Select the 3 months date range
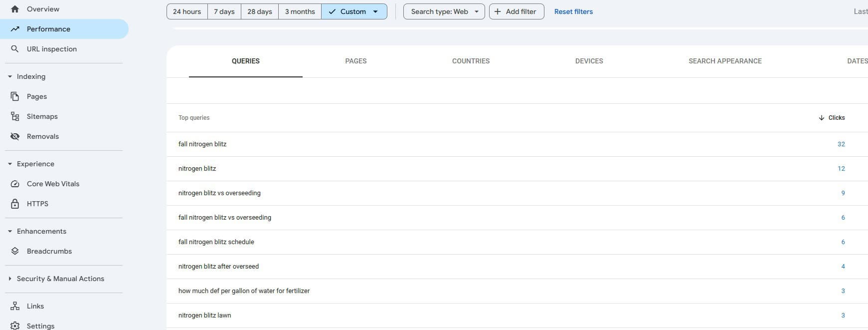 [x=300, y=11]
